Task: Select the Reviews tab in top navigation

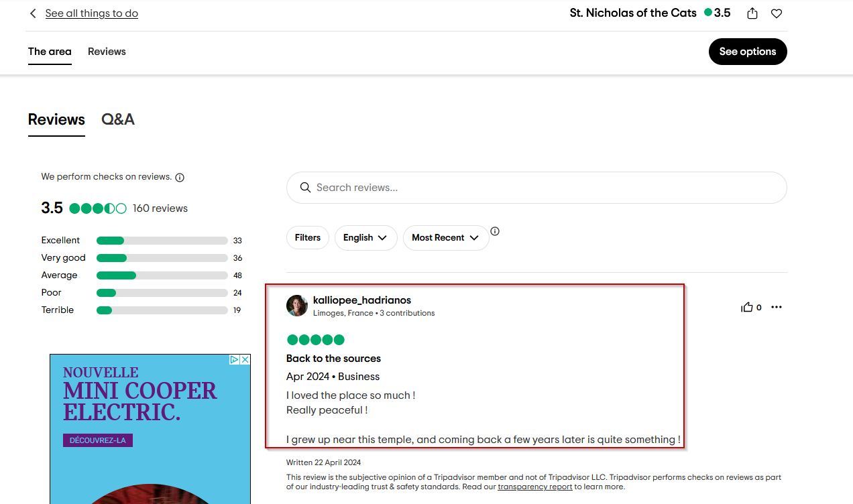Action: (x=107, y=52)
